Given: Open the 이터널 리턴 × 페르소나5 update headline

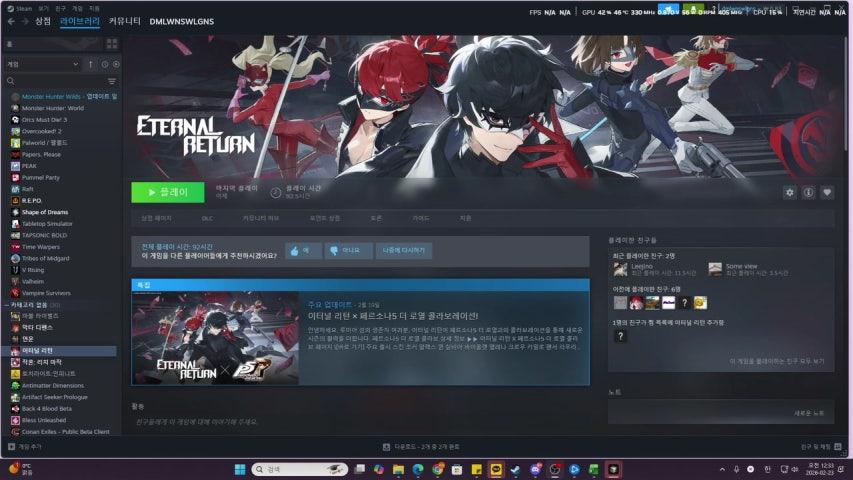Looking at the screenshot, I should click(x=393, y=316).
